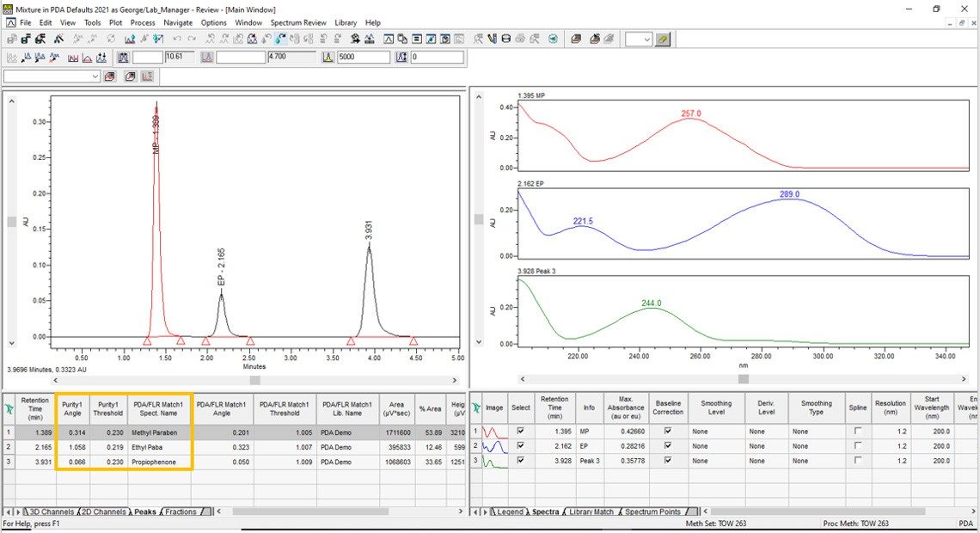
Task: Click the minimum height icon beside the 0 field
Action: click(x=401, y=58)
